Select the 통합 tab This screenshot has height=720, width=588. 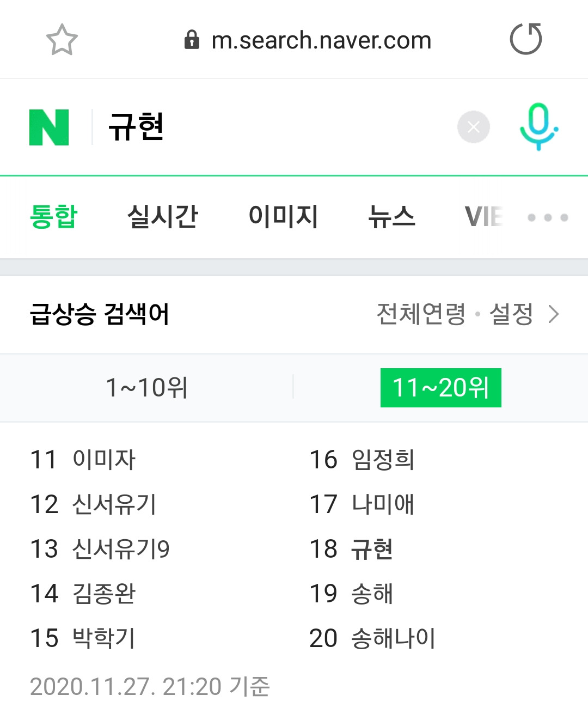click(x=53, y=217)
